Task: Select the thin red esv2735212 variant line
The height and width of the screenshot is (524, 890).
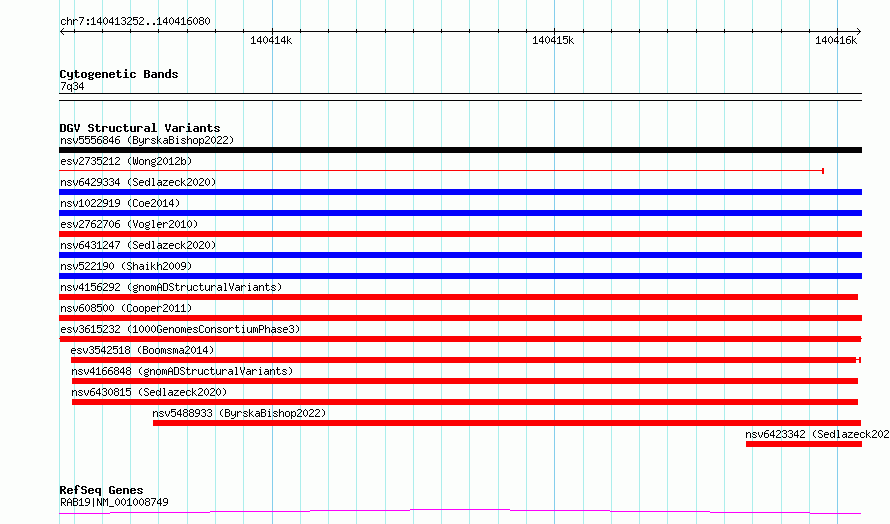Action: [x=442, y=170]
